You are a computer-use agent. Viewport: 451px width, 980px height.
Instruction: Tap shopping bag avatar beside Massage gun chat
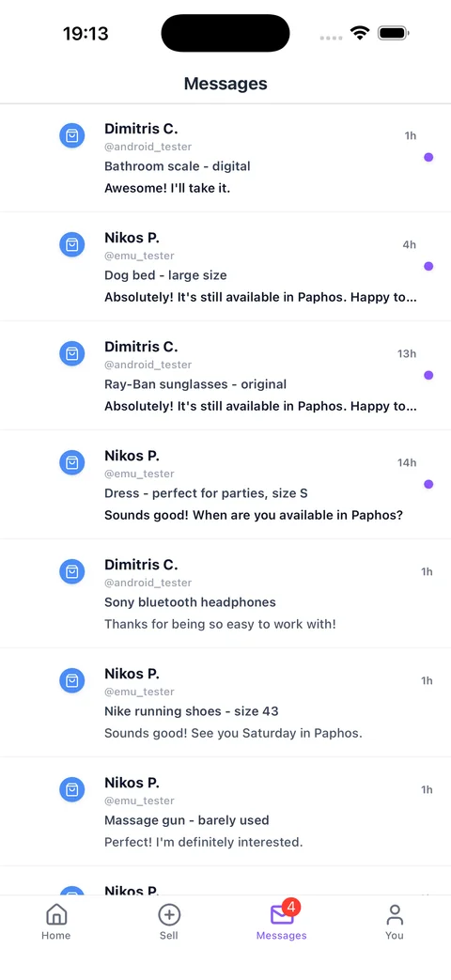[x=71, y=790]
